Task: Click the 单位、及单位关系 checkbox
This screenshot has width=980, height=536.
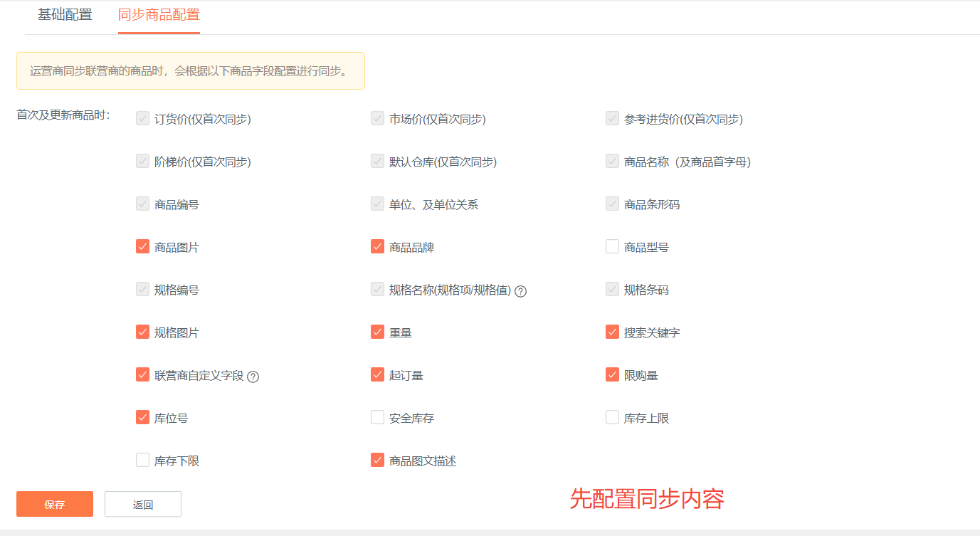Action: (377, 204)
